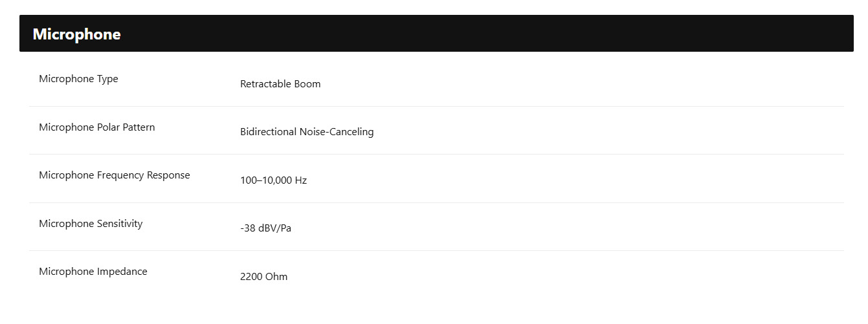The image size is (868, 324).
Task: Click the word Noise-Canceling in the pattern value
Action: click(337, 132)
